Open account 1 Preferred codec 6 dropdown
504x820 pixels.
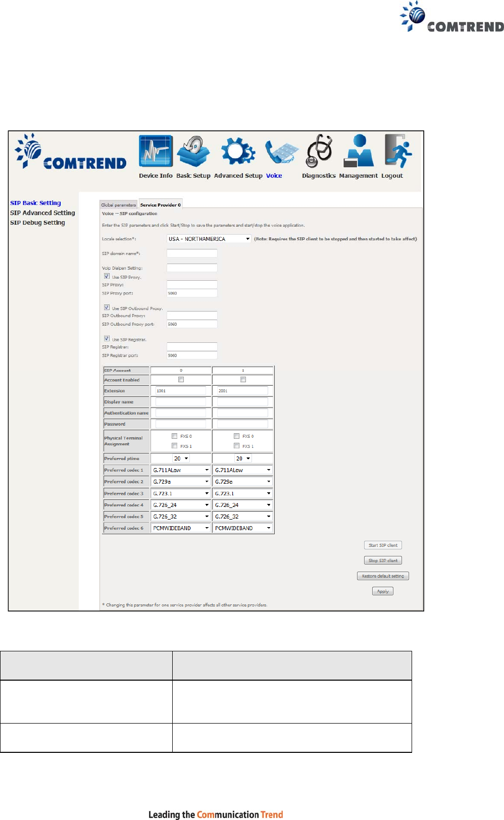pyautogui.click(x=243, y=528)
